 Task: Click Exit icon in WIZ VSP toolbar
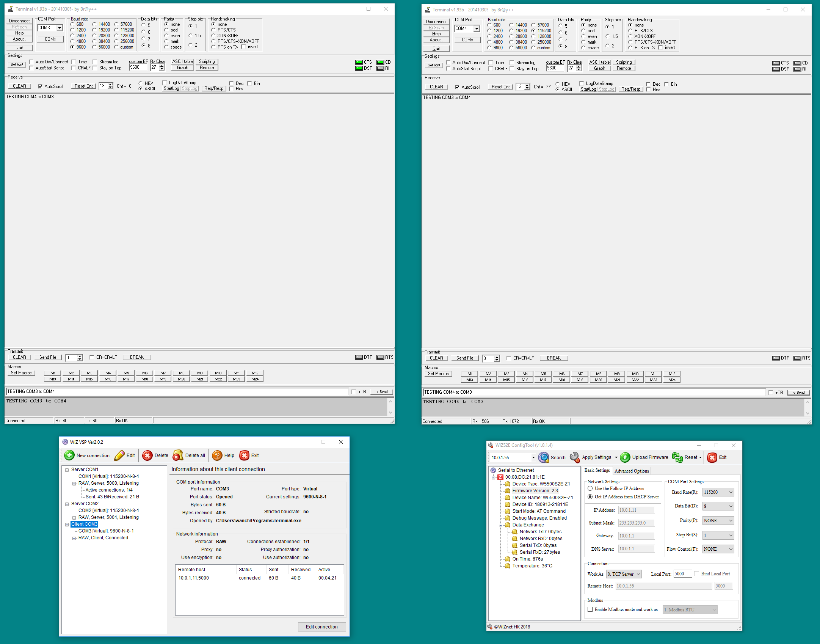[x=245, y=455]
